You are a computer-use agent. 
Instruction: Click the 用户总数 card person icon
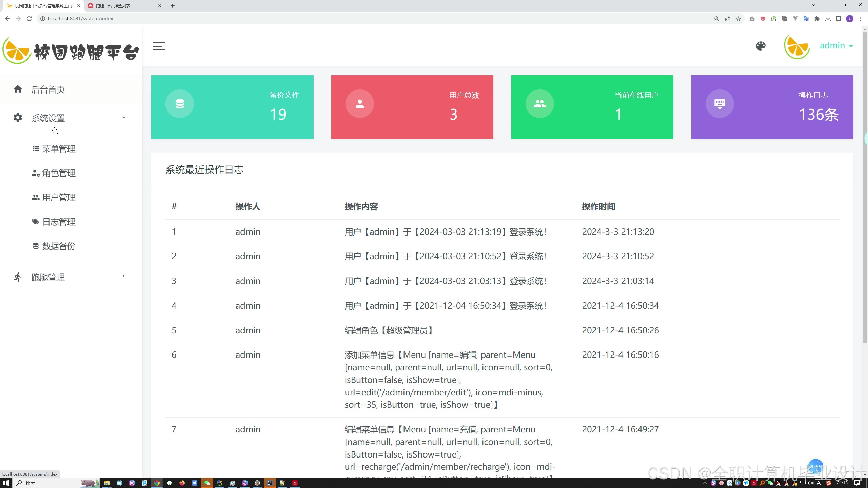(360, 104)
